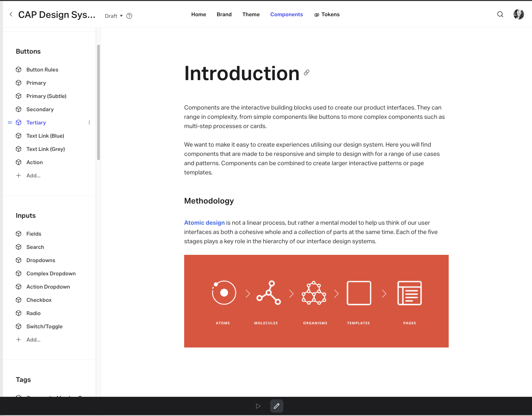The image size is (532, 416).
Task: Click Add... under the Inputs section
Action: pos(33,340)
